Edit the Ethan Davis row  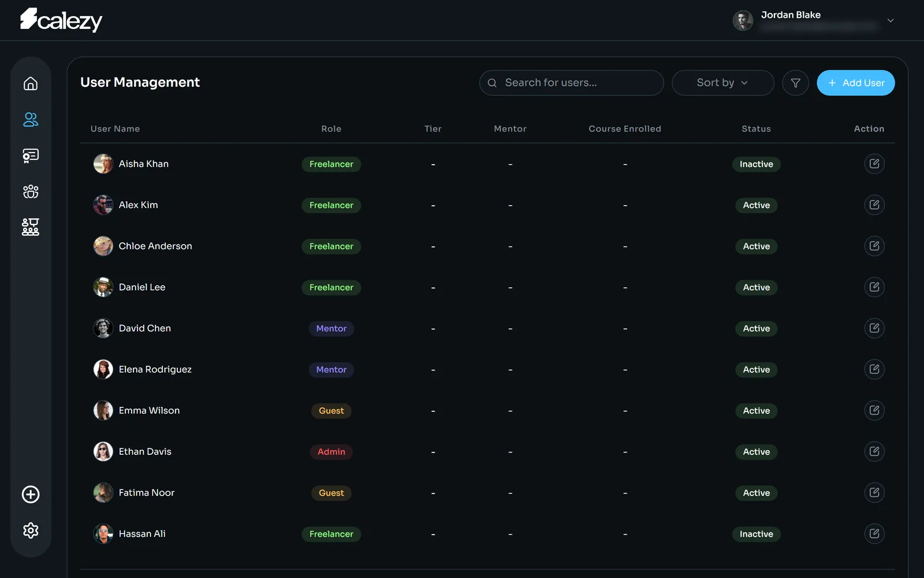coord(874,451)
